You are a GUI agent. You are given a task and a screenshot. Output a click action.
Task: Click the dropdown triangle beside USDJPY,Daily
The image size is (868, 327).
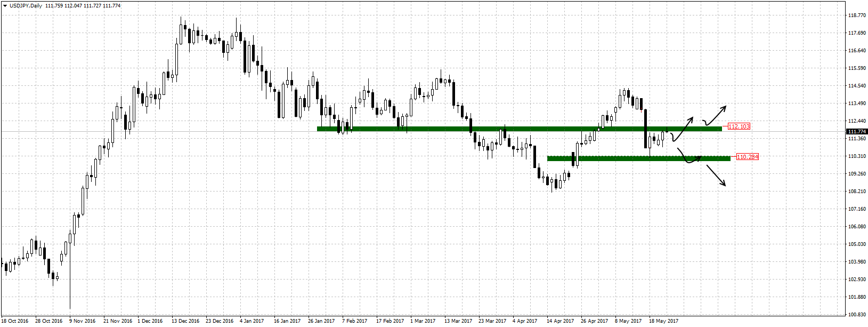(x=5, y=6)
